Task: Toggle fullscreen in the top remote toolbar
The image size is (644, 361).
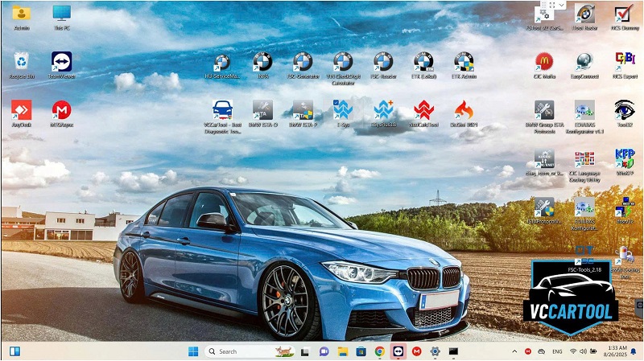Action: 552,6
